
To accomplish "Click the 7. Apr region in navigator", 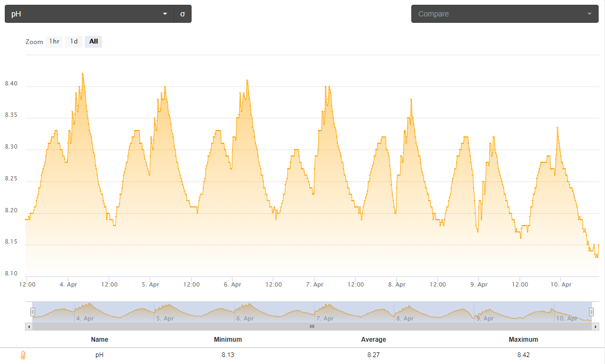I will 325,318.
